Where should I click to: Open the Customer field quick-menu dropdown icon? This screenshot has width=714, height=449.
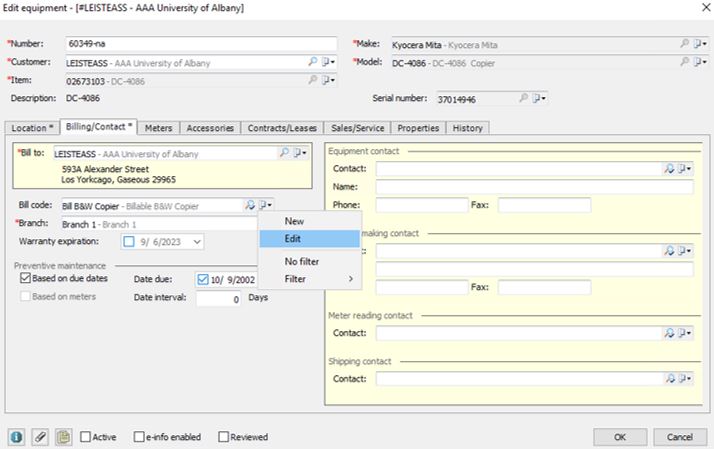point(328,61)
